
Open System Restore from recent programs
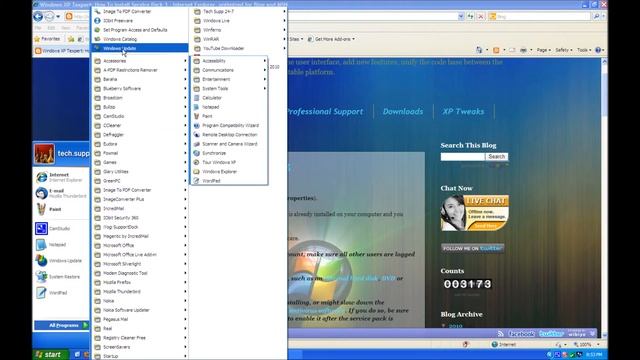[x=61, y=277]
